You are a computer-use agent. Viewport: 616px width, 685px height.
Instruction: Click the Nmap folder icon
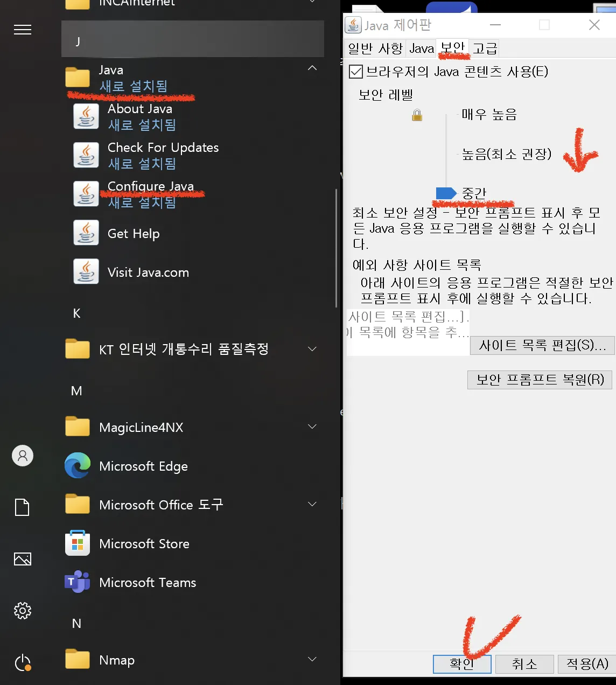point(78,659)
